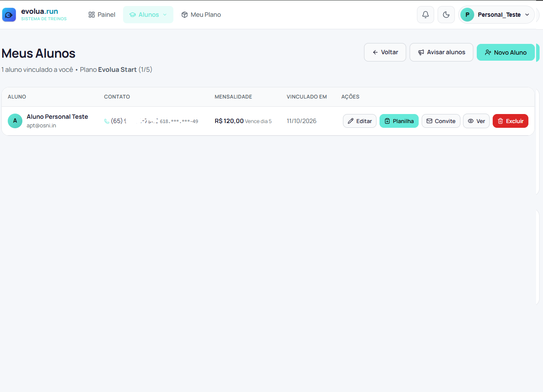Click the VINCULADO EM column header
543x392 pixels.
coord(307,97)
